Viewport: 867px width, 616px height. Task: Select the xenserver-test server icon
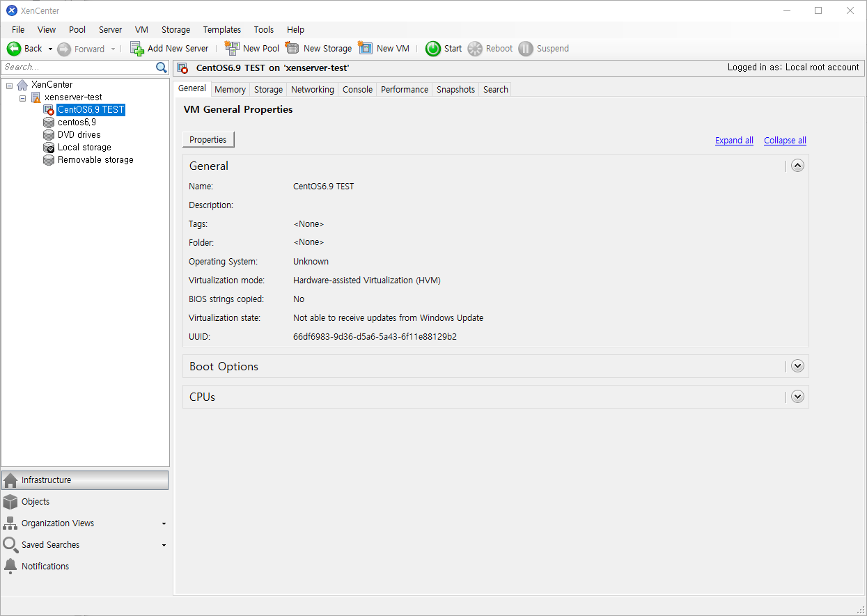[x=36, y=97]
